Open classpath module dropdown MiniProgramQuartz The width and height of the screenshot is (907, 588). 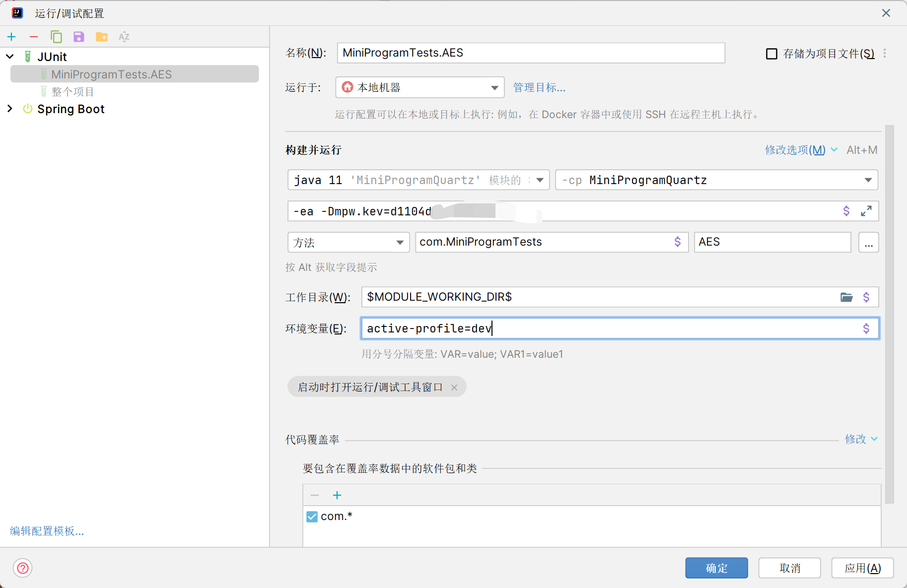click(x=716, y=180)
